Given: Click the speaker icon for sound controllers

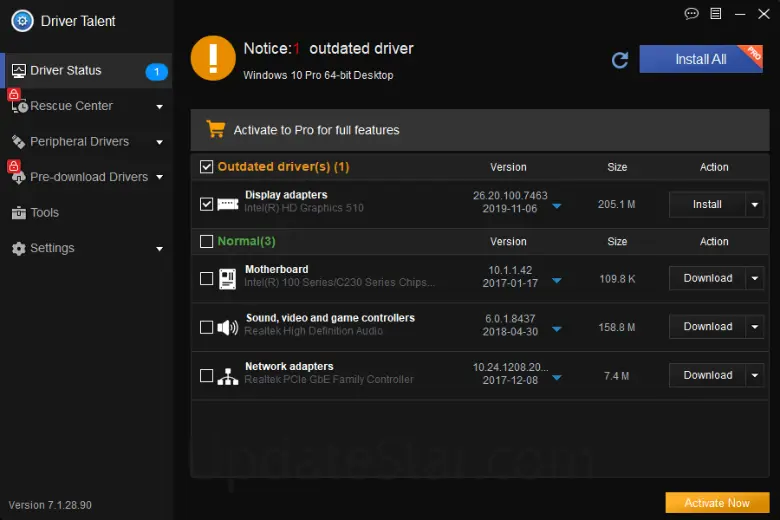Looking at the screenshot, I should pos(228,327).
